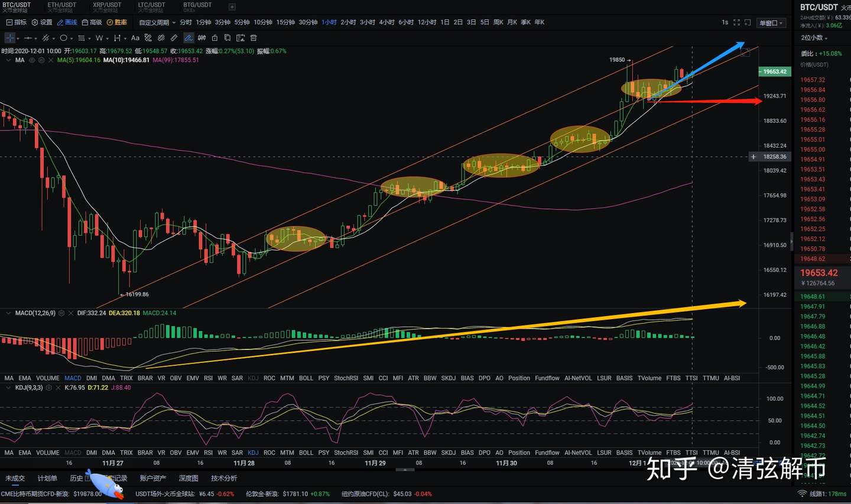Open the 未成交 open orders tab
Image resolution: width=851 pixels, height=504 pixels.
(15, 479)
